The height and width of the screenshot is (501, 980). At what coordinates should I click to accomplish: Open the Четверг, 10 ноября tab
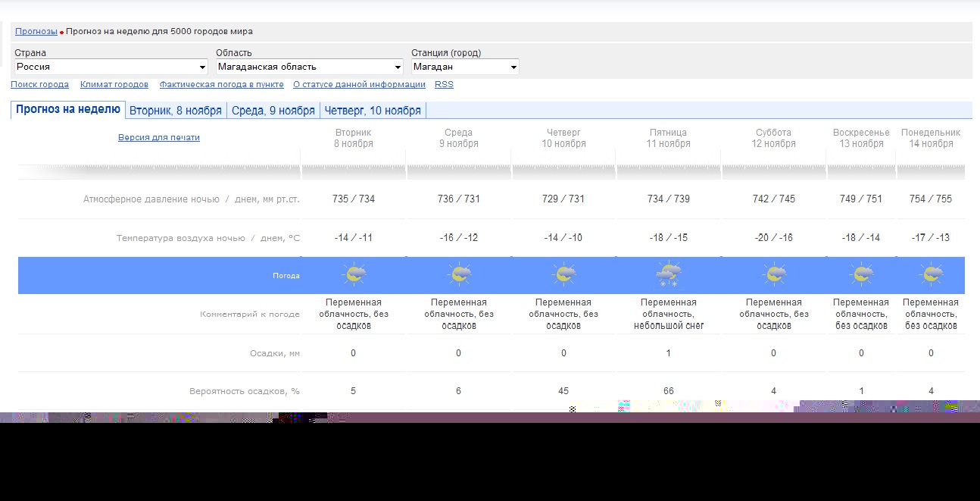pyautogui.click(x=373, y=111)
